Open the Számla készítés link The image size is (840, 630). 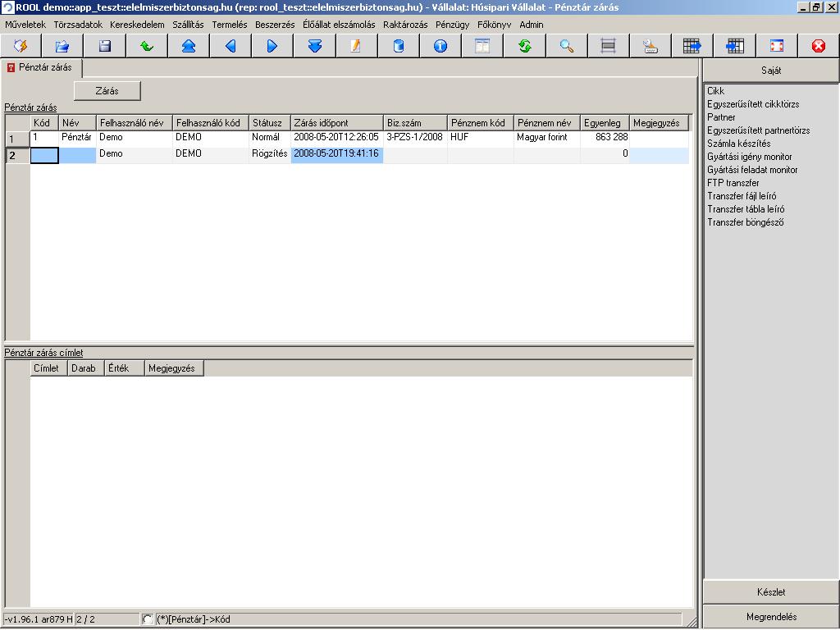click(739, 144)
